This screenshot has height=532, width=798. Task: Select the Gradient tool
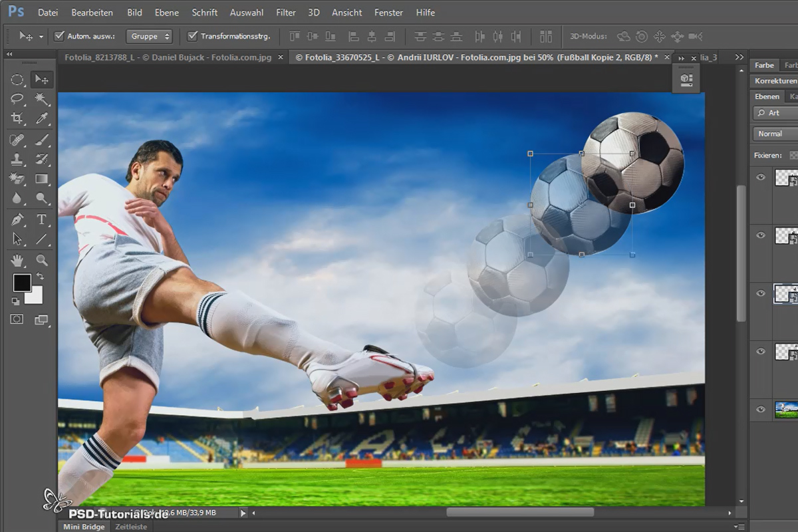pyautogui.click(x=42, y=179)
